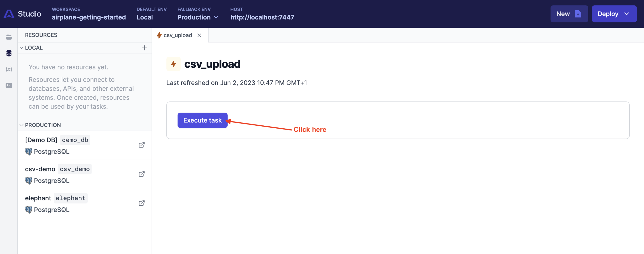Click PostgreSQL elephant icon under csv-demo

(29, 181)
